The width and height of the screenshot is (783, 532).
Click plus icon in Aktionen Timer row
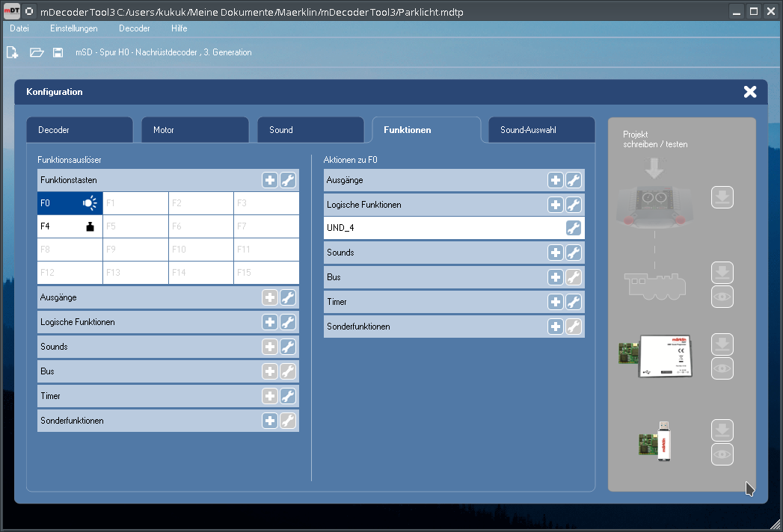point(556,302)
